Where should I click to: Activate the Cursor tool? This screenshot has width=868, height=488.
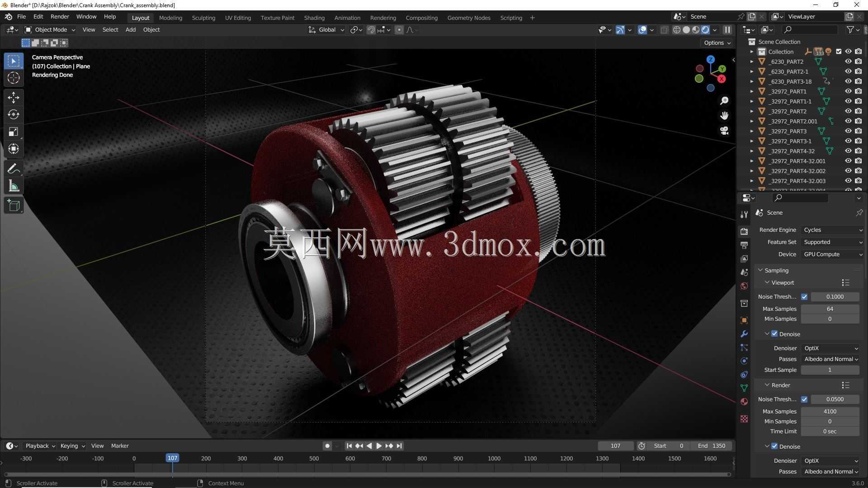14,78
